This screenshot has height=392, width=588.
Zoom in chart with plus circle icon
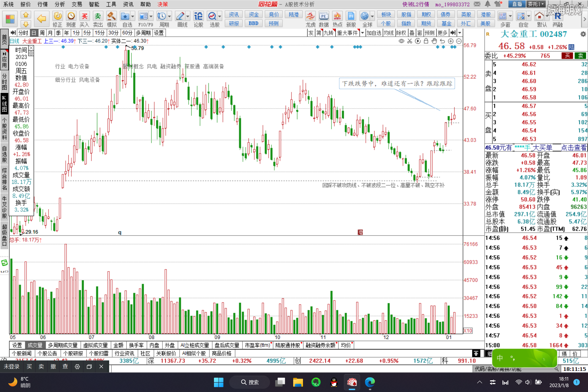pos(451,41)
